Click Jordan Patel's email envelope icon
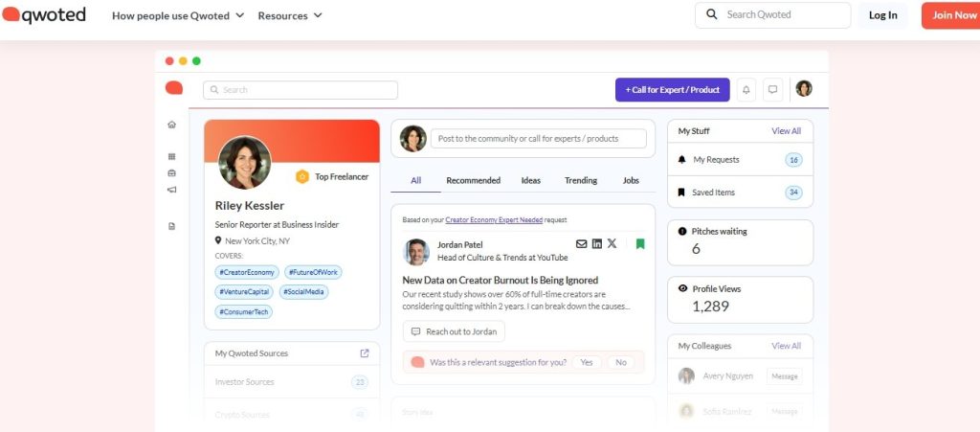 tap(581, 244)
